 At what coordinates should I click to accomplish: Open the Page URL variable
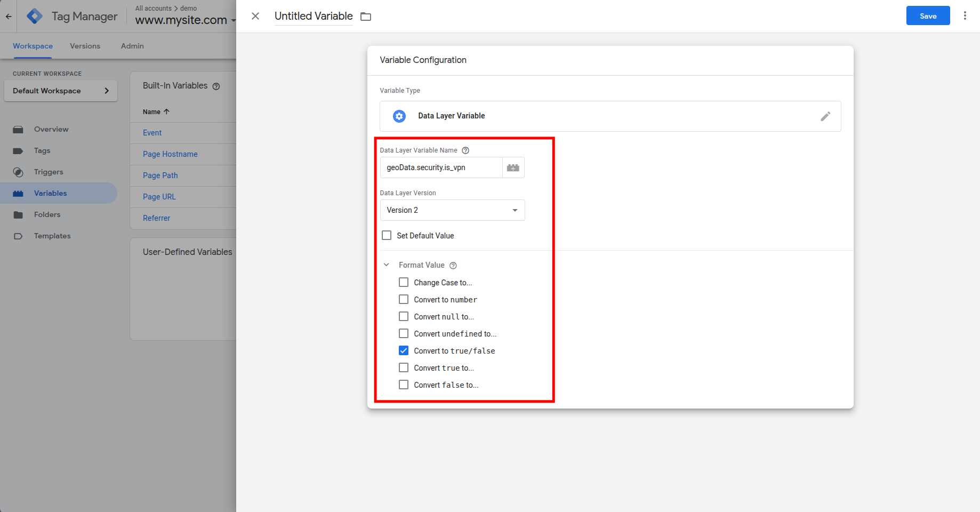(159, 197)
